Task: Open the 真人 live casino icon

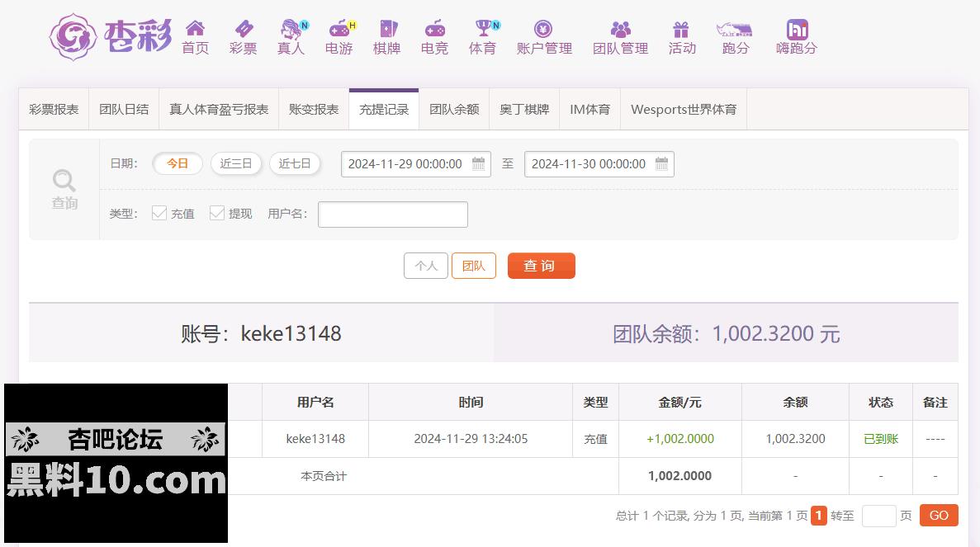Action: pyautogui.click(x=291, y=30)
